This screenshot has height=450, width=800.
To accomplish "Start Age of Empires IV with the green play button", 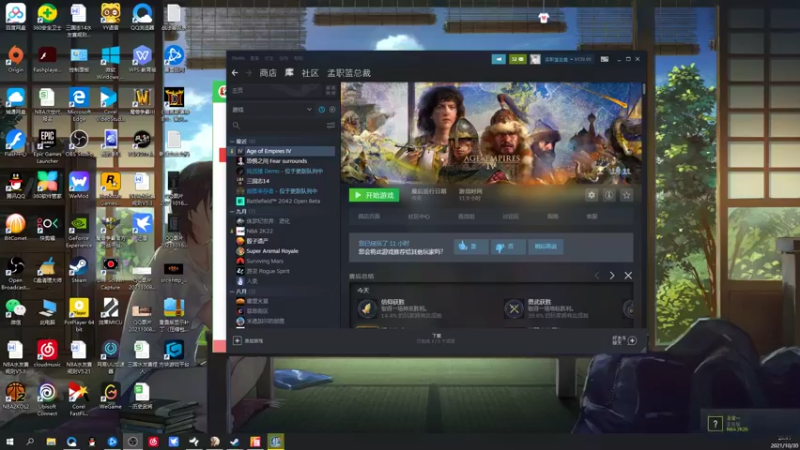I will [x=374, y=195].
